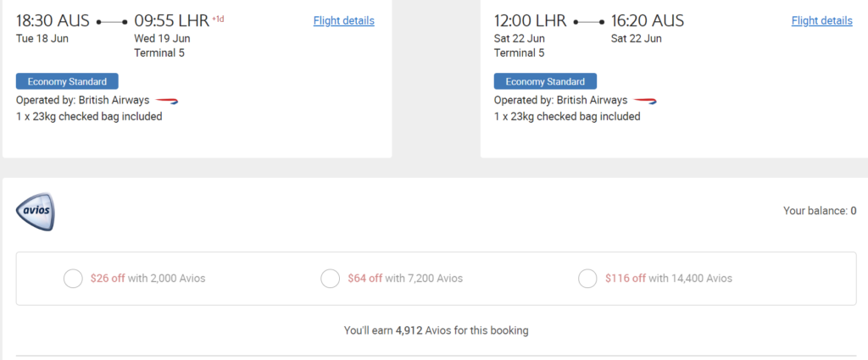Screen dimensions: 868x360
Task: Click the 12:00 LHR departure time
Action: click(531, 21)
